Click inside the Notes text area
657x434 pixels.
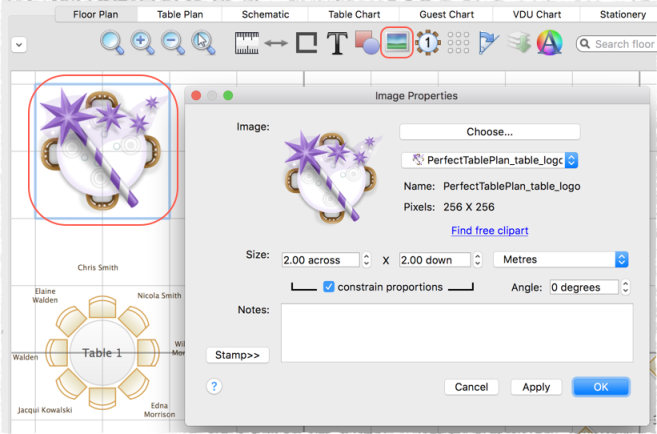coord(457,333)
